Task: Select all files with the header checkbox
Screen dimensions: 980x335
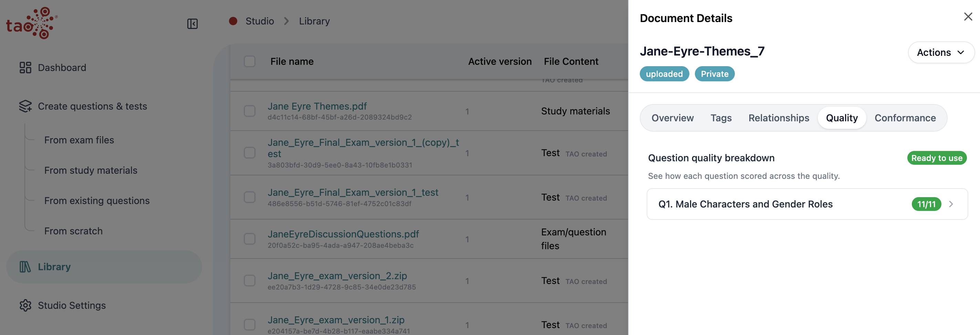Action: (x=250, y=61)
